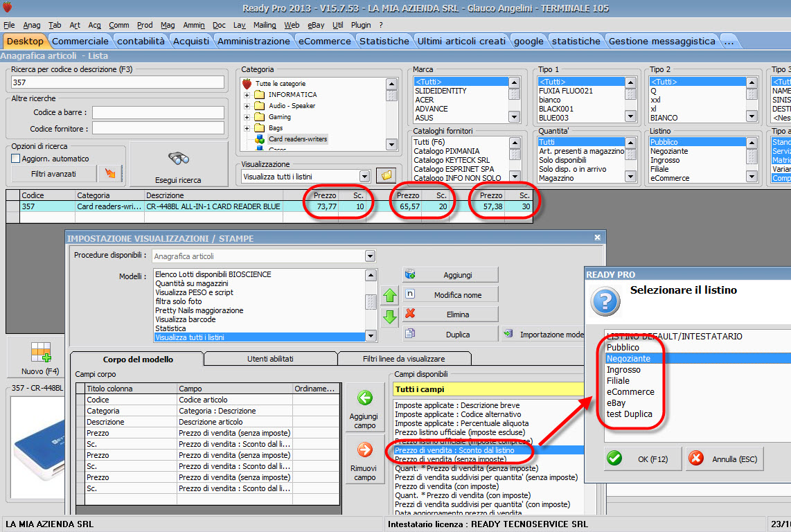This screenshot has width=791, height=532.
Task: Click the card reader product thumbnail
Action: (38, 447)
